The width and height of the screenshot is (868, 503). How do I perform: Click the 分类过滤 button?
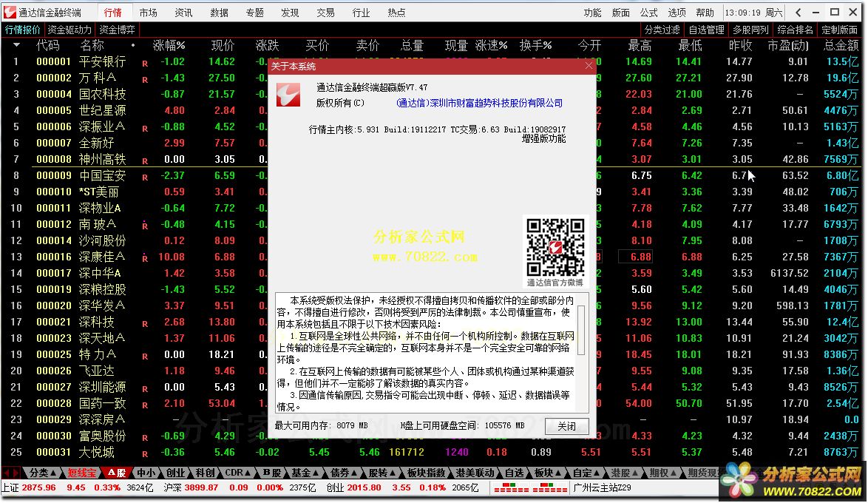coord(662,30)
